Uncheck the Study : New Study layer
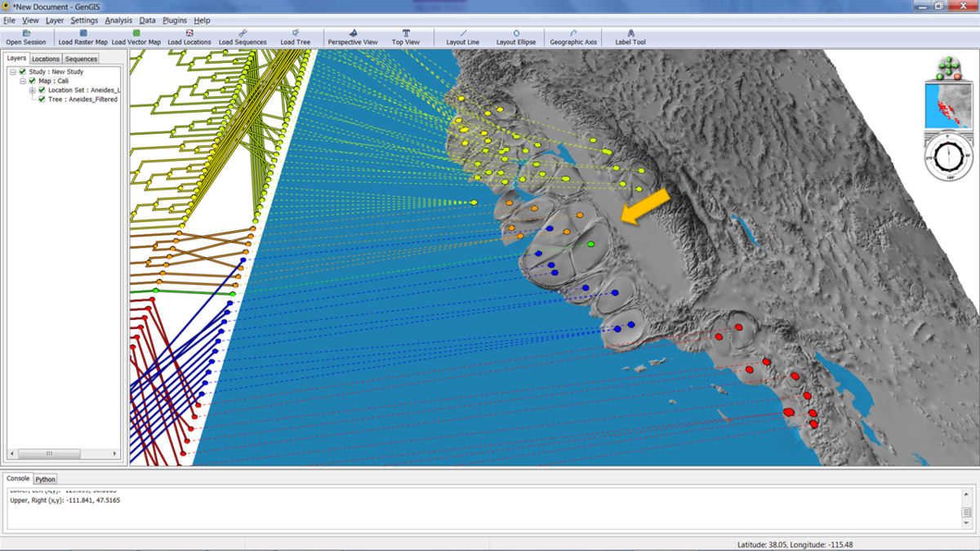The height and width of the screenshot is (551, 980). click(23, 72)
